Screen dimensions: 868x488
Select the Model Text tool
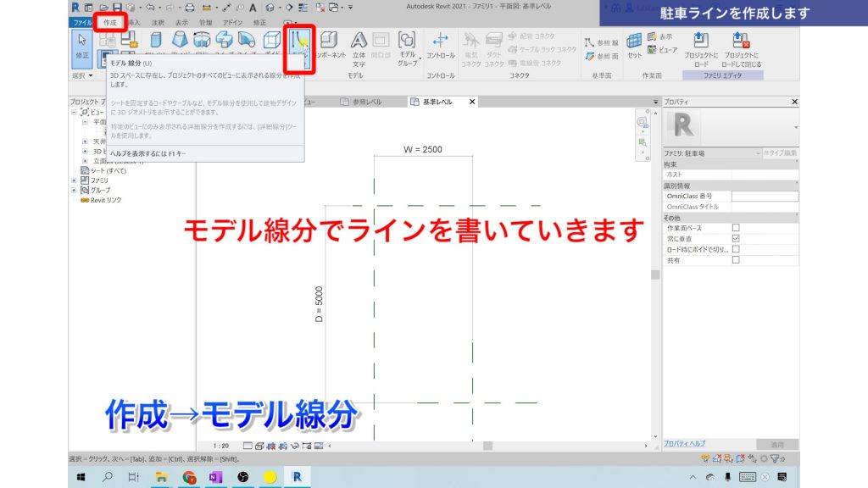click(x=359, y=40)
